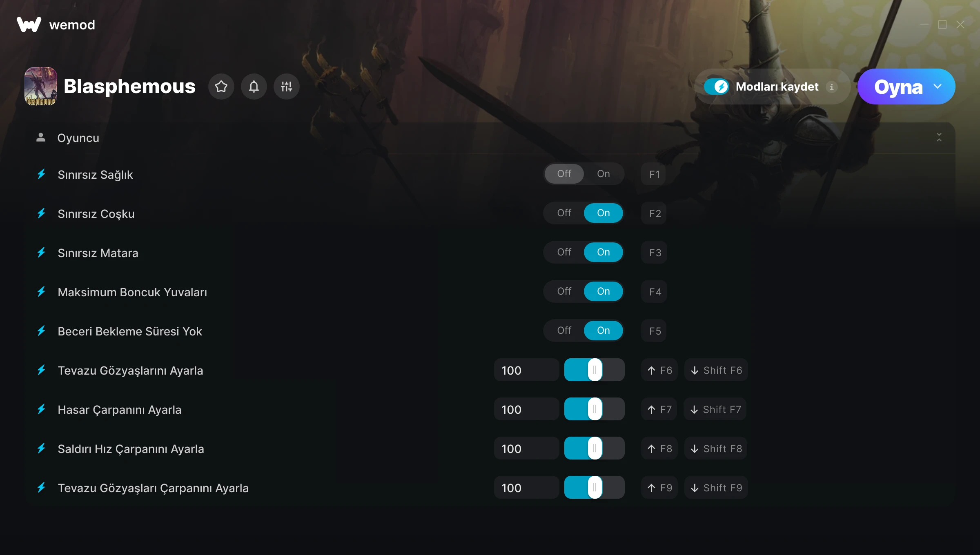Click the Oyuncu player icon
The image size is (980, 555).
point(41,138)
